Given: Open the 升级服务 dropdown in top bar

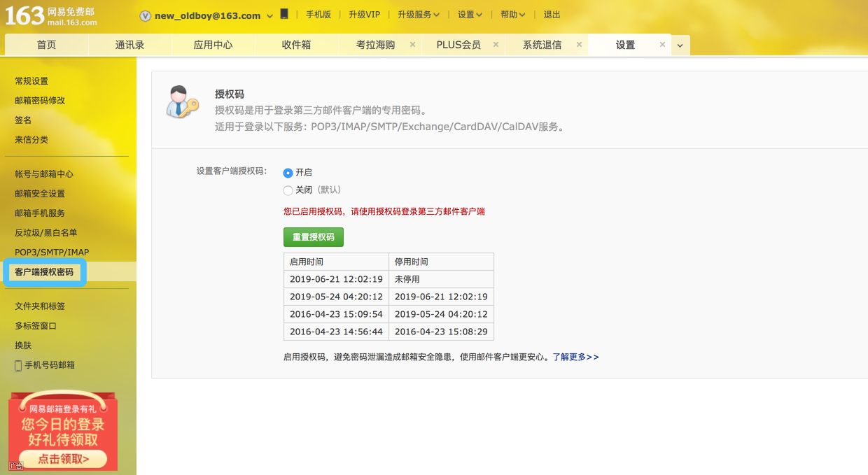Looking at the screenshot, I should pyautogui.click(x=418, y=14).
